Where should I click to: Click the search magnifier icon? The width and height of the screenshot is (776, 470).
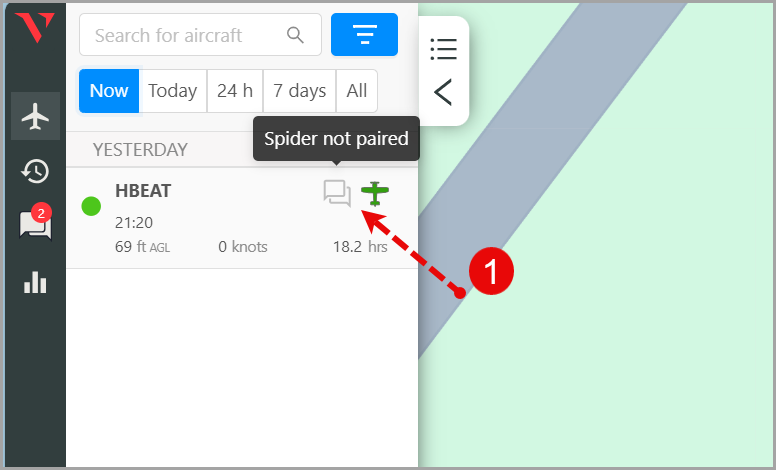pyautogui.click(x=295, y=35)
